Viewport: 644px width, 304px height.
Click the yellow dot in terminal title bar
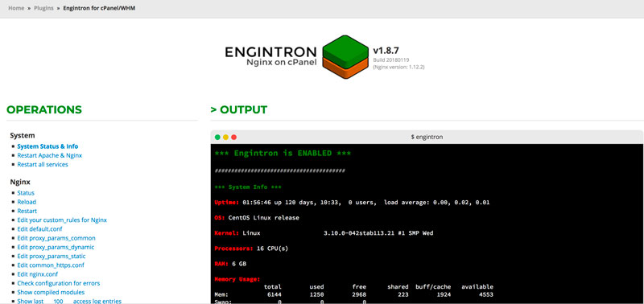click(x=226, y=137)
